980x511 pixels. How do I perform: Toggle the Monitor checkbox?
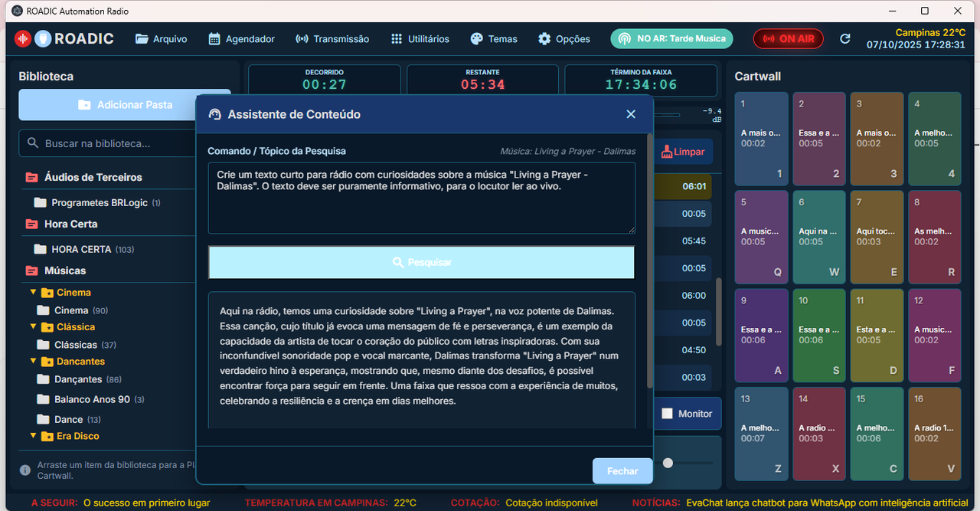pyautogui.click(x=667, y=414)
